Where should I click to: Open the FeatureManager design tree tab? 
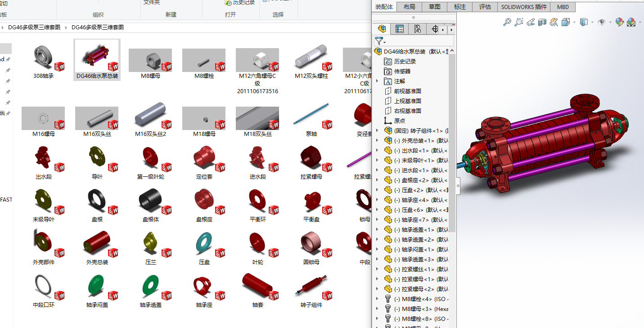[x=382, y=29]
